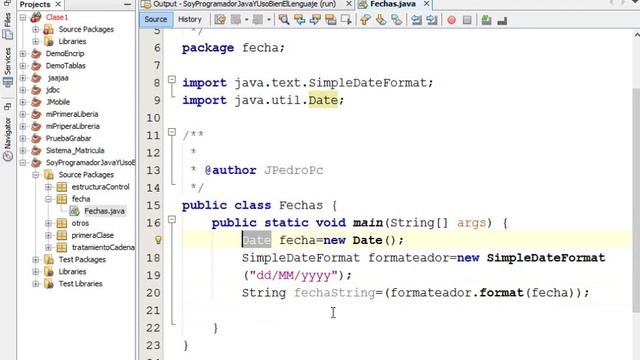
Task: Open Back history dropdown arrow
Action: [x=247, y=20]
